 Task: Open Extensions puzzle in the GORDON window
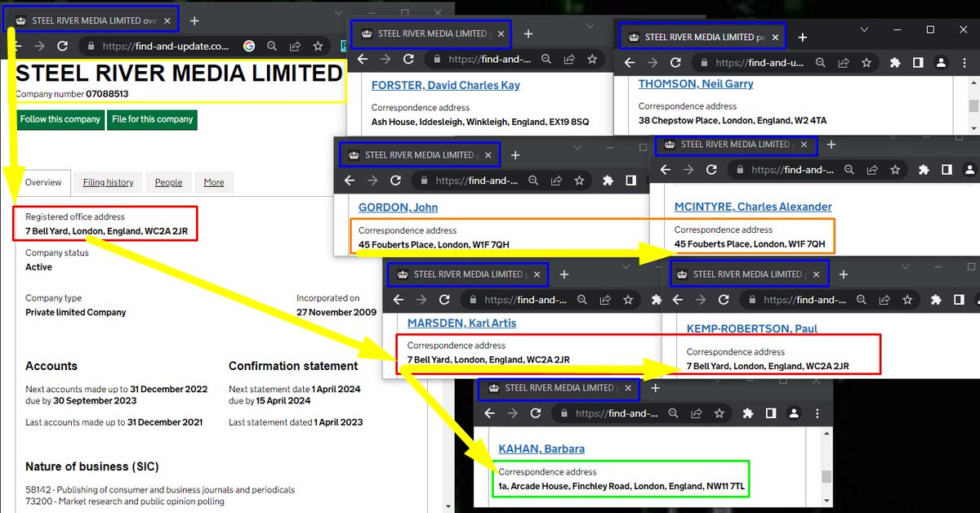(608, 181)
